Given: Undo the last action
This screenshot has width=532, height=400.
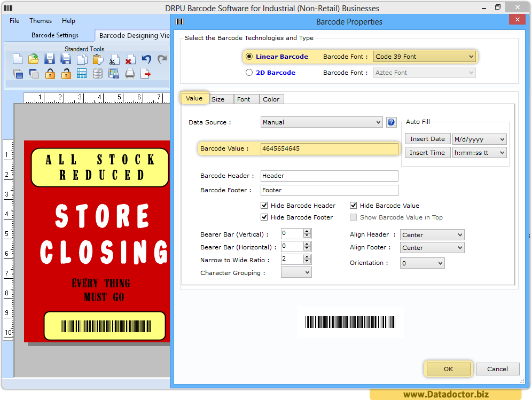Looking at the screenshot, I should tap(146, 59).
